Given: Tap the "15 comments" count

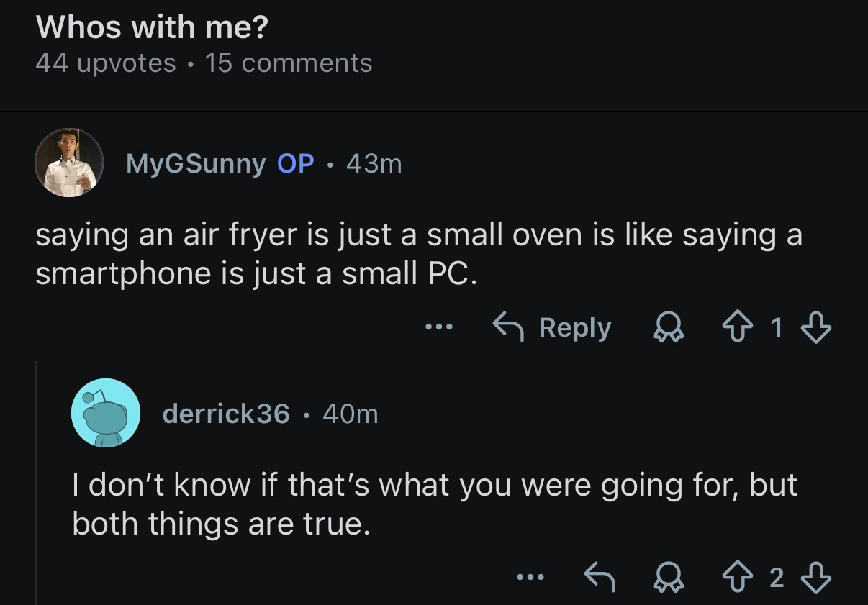Looking at the screenshot, I should point(289,63).
